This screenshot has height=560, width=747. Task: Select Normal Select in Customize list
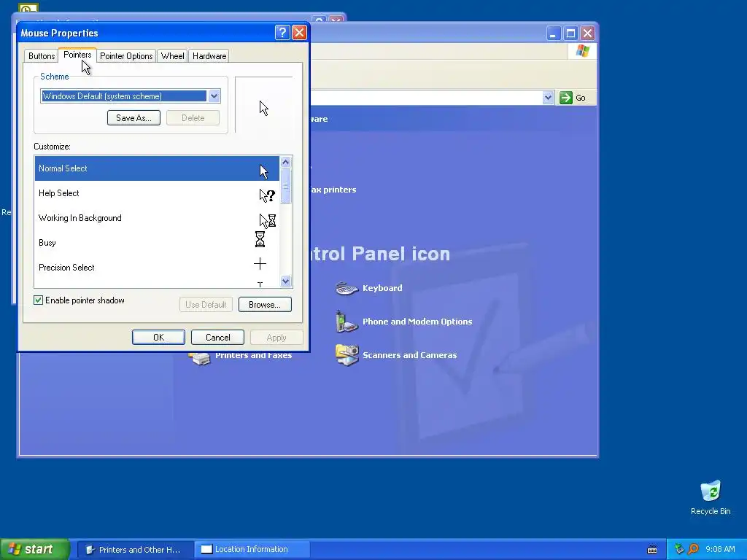[157, 168]
